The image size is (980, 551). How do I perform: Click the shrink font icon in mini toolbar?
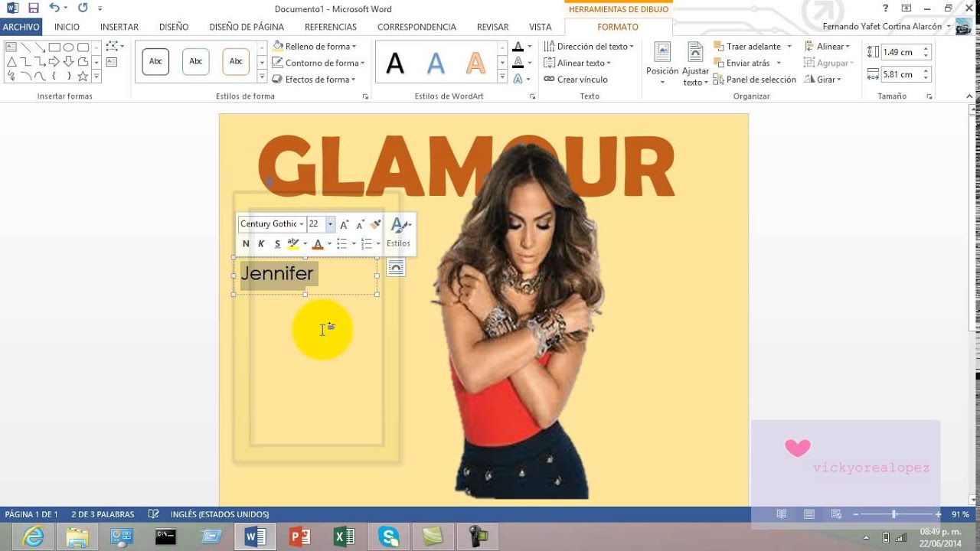click(x=360, y=224)
